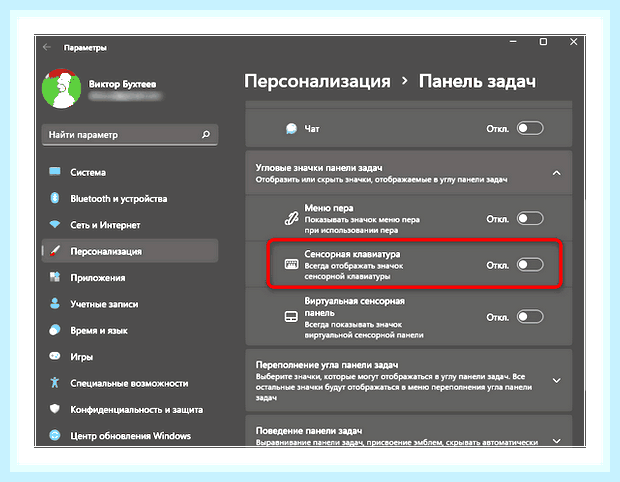Click the Чат bubble icon

pyautogui.click(x=291, y=129)
